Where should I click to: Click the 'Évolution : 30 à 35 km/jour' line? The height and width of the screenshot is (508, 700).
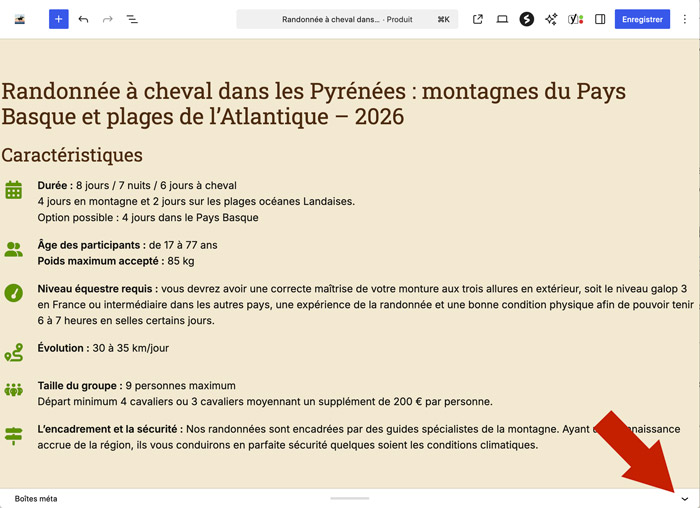103,348
